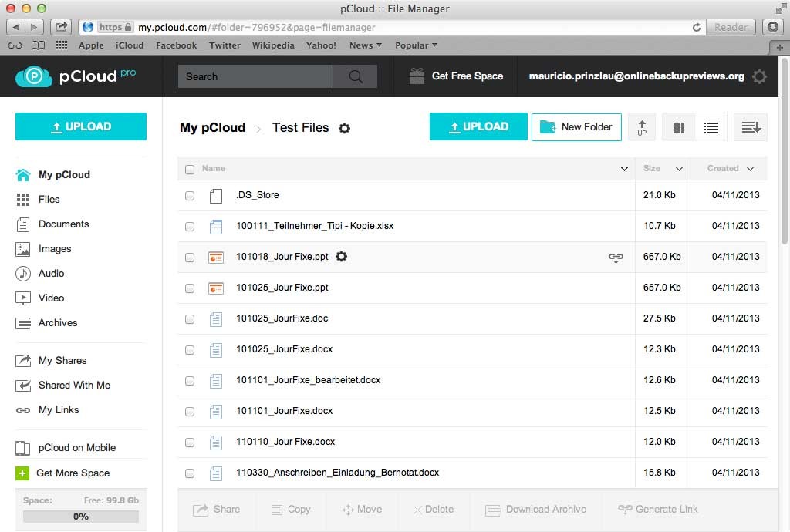Click the storage space usage bar
The height and width of the screenshot is (532, 790).
tap(81, 517)
